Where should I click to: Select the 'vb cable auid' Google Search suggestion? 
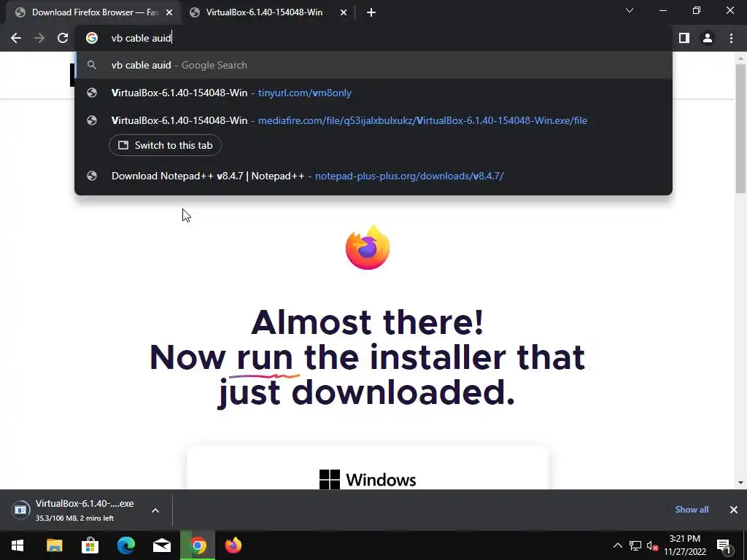point(373,65)
